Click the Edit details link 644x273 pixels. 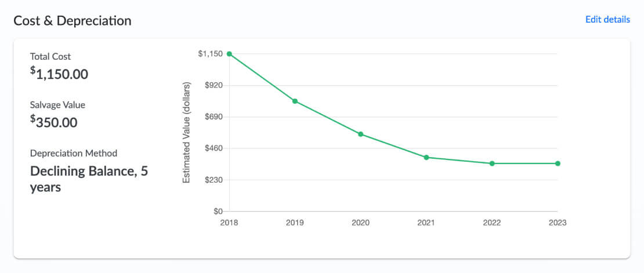607,20
